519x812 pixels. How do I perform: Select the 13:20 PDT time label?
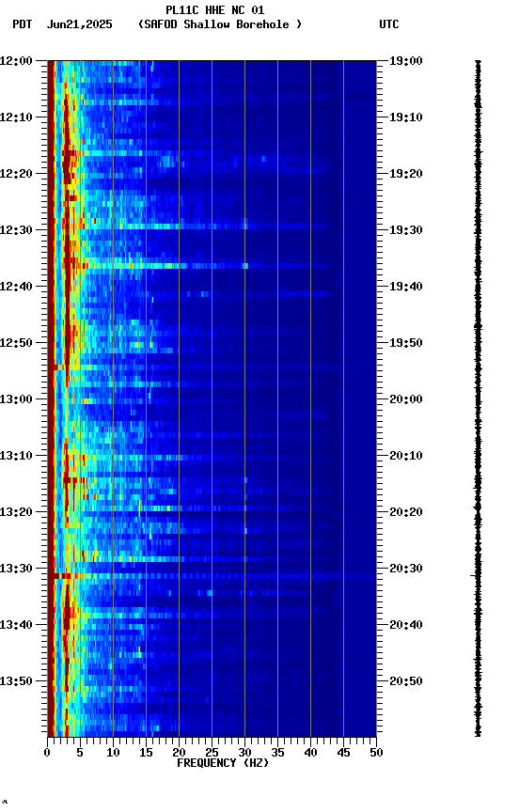16,513
